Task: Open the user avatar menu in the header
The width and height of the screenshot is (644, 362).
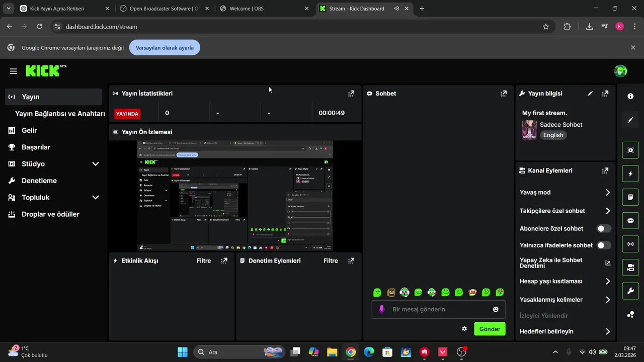Action: tap(620, 71)
